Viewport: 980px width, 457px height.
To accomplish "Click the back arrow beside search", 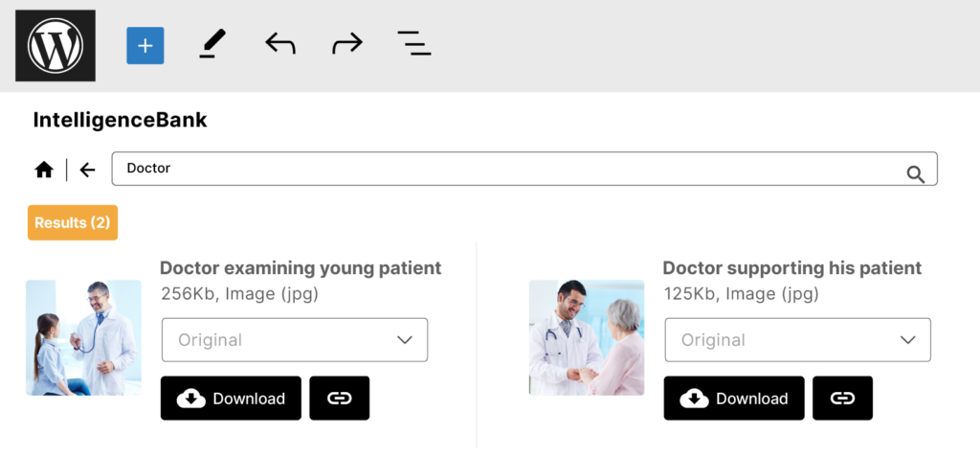I will pos(87,170).
